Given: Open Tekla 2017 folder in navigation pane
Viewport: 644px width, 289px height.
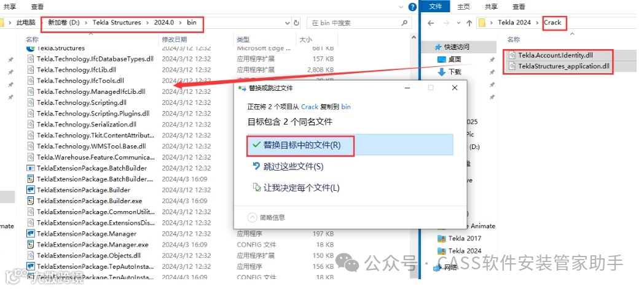Looking at the screenshot, I should [x=465, y=238].
